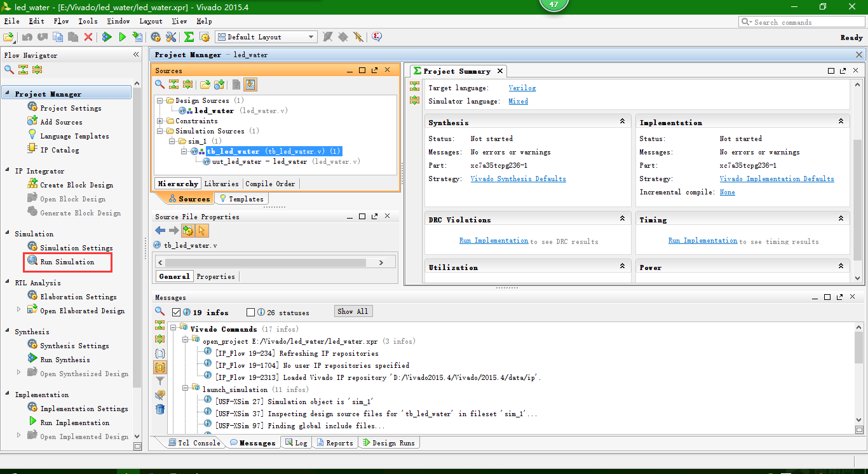This screenshot has height=474, width=868.
Task: Expand the Constraints tree node
Action: (x=160, y=121)
